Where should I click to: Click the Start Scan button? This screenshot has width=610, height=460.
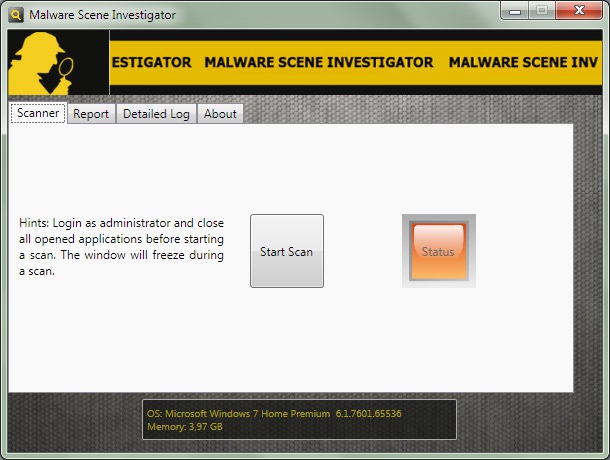click(287, 251)
